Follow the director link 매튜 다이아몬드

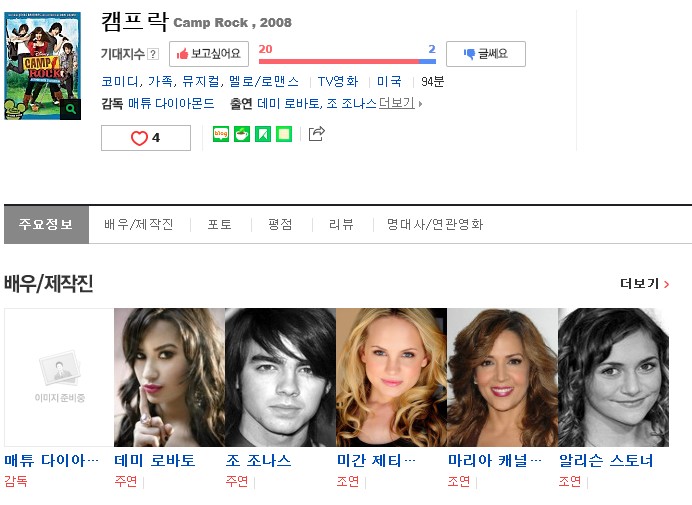(x=171, y=103)
